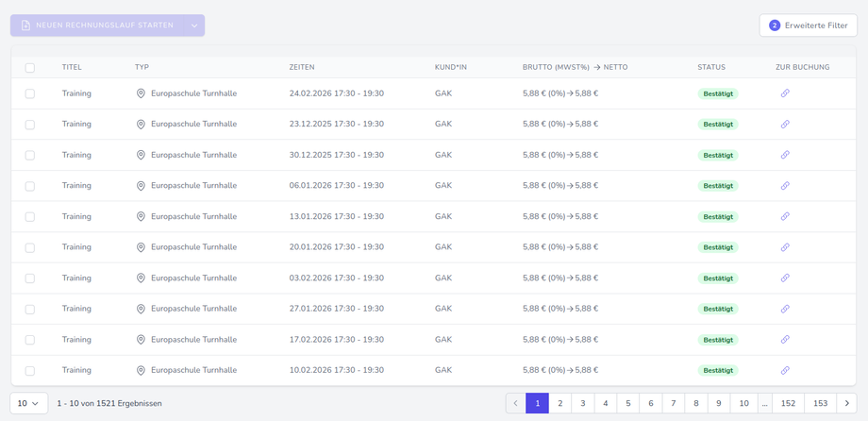This screenshot has height=421, width=868.
Task: Click location pin icon in 23.12.2025 row
Action: [x=141, y=124]
